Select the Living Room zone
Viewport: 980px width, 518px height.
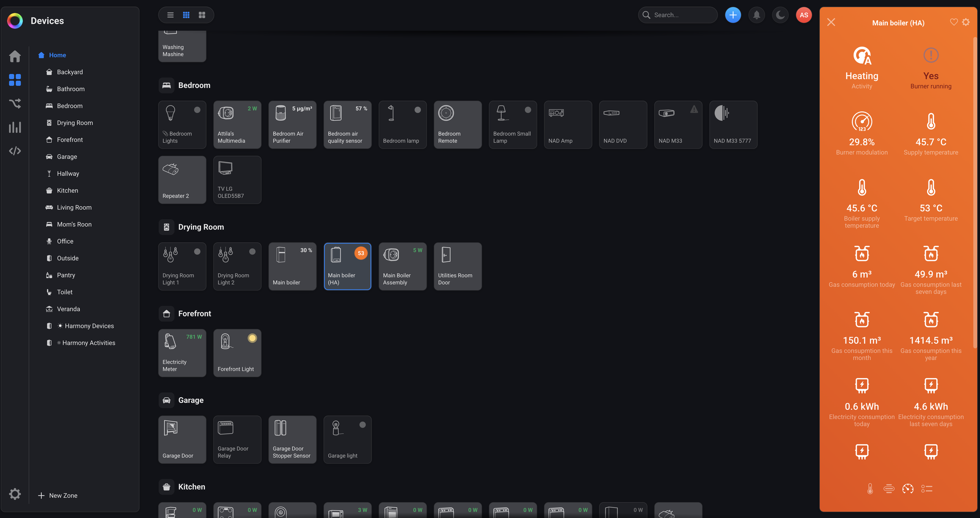[74, 207]
